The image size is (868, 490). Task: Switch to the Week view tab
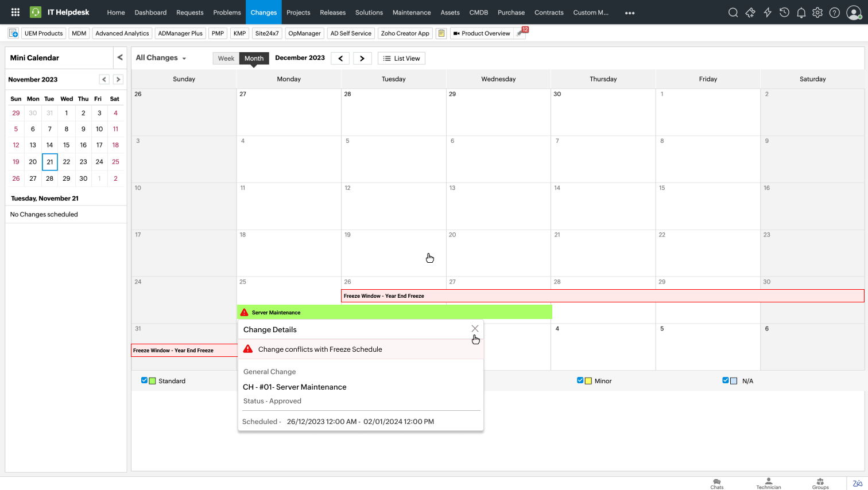[226, 59]
